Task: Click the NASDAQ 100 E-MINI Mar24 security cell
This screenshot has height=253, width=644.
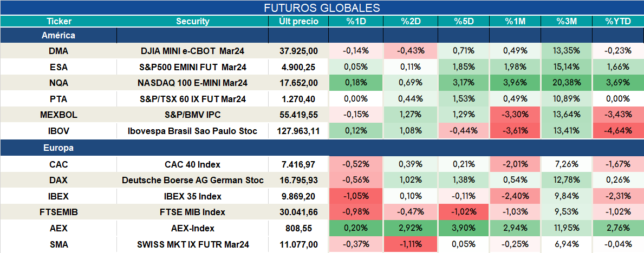Action: [193, 83]
